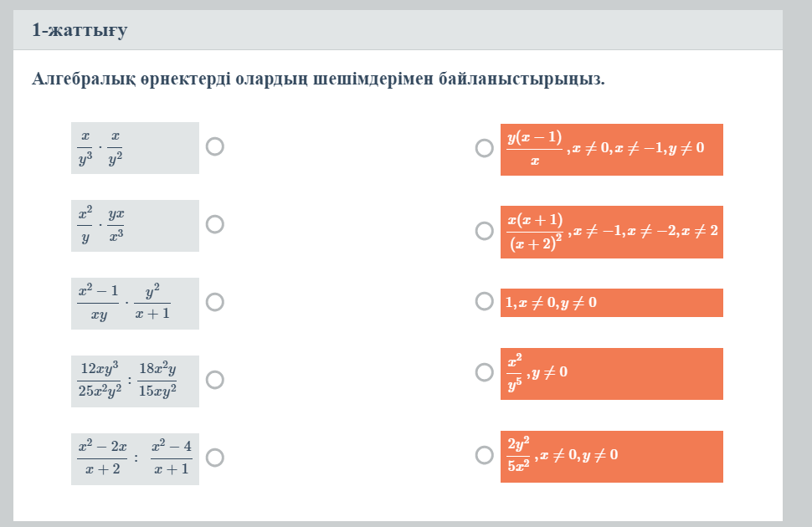Select radio beside (x²−2x)/(x+2) division expression

(215, 458)
